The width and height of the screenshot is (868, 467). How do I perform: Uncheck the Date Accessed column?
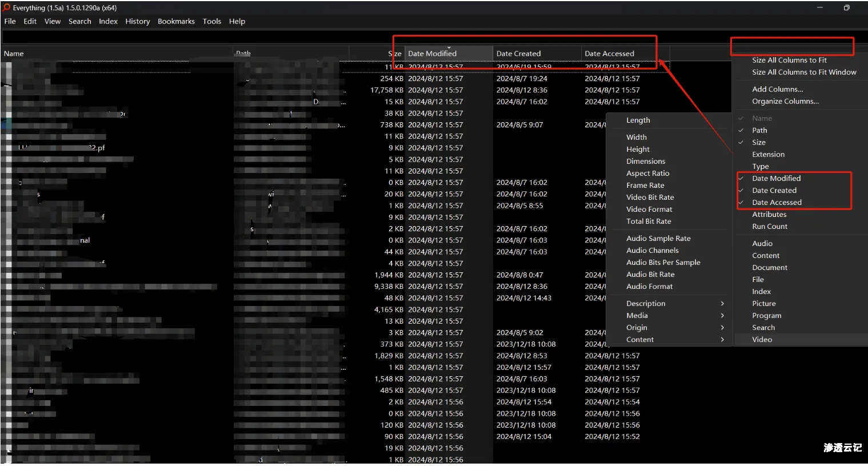pos(777,202)
